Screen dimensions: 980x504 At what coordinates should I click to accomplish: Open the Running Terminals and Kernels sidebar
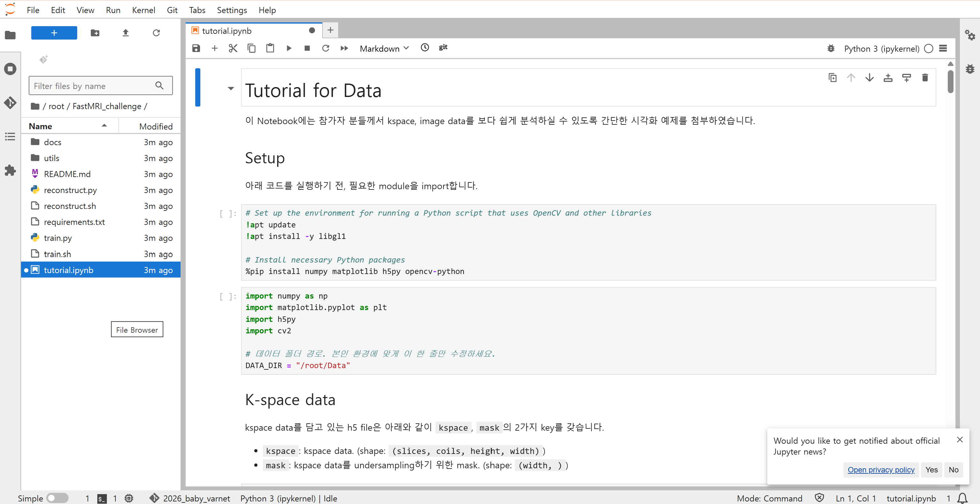tap(10, 69)
